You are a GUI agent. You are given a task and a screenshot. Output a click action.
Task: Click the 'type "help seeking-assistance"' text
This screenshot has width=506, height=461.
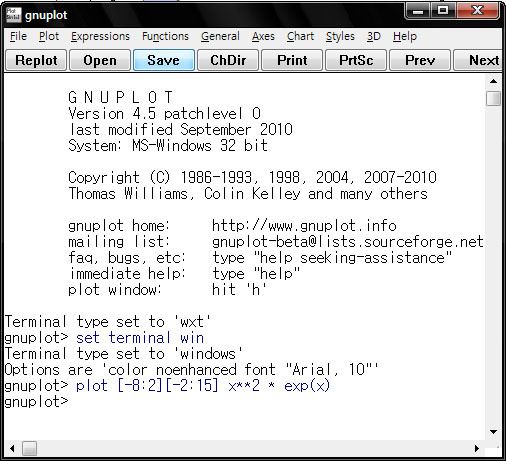(x=332, y=258)
